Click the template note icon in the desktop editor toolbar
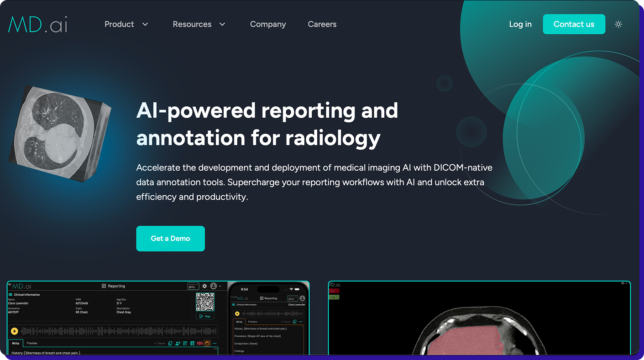This screenshot has height=360, width=644. (x=185, y=343)
